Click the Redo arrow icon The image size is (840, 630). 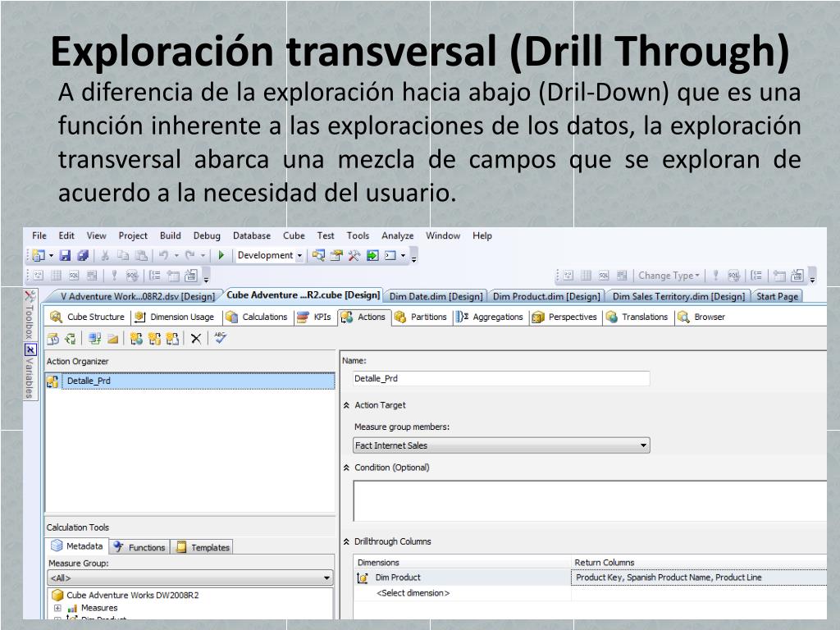[189, 256]
